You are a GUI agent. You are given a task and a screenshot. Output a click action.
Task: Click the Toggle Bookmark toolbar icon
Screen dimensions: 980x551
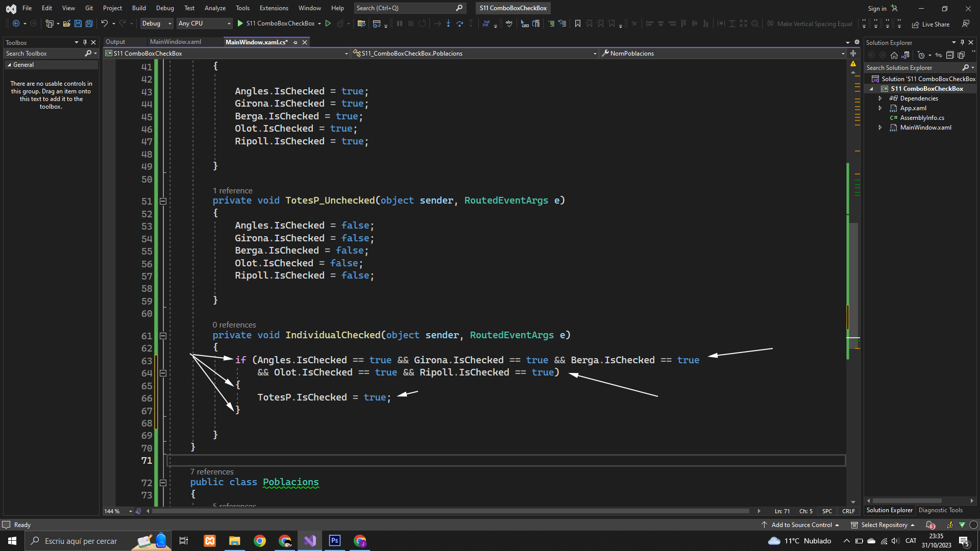click(577, 23)
